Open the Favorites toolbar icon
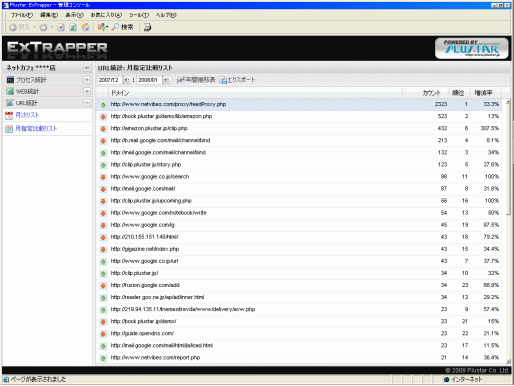The width and height of the screenshot is (514, 386). [x=103, y=27]
